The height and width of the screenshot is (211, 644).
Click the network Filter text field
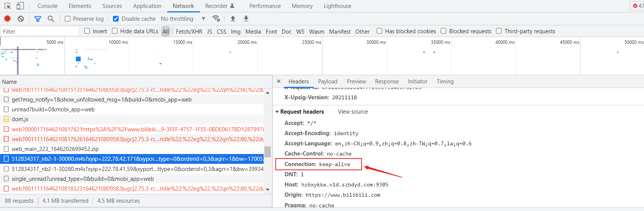pyautogui.click(x=39, y=31)
